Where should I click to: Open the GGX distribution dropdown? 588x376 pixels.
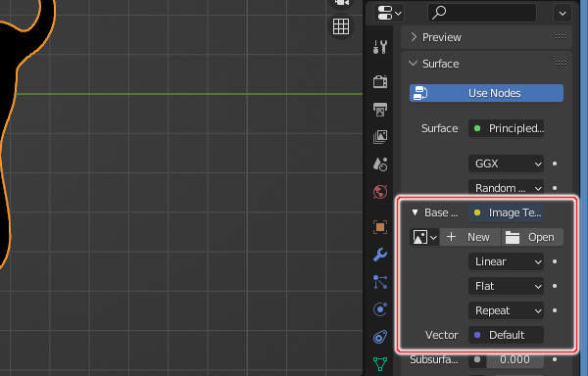point(507,164)
